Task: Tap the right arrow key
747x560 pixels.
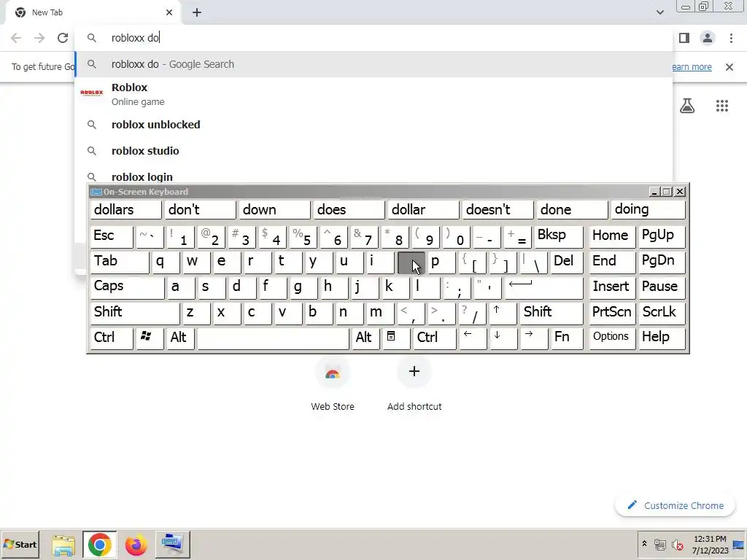Action: (x=534, y=338)
